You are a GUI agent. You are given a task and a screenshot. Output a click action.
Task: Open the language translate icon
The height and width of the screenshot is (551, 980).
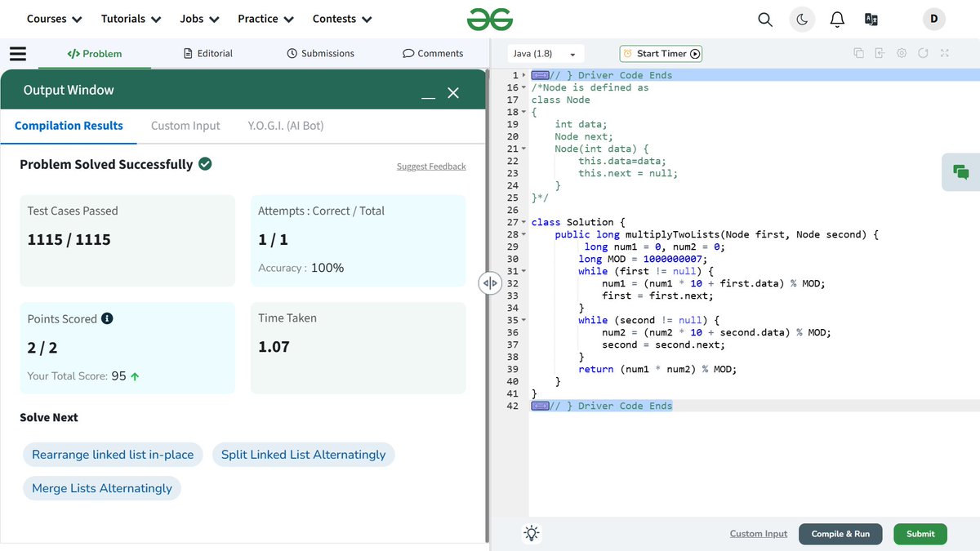(871, 19)
